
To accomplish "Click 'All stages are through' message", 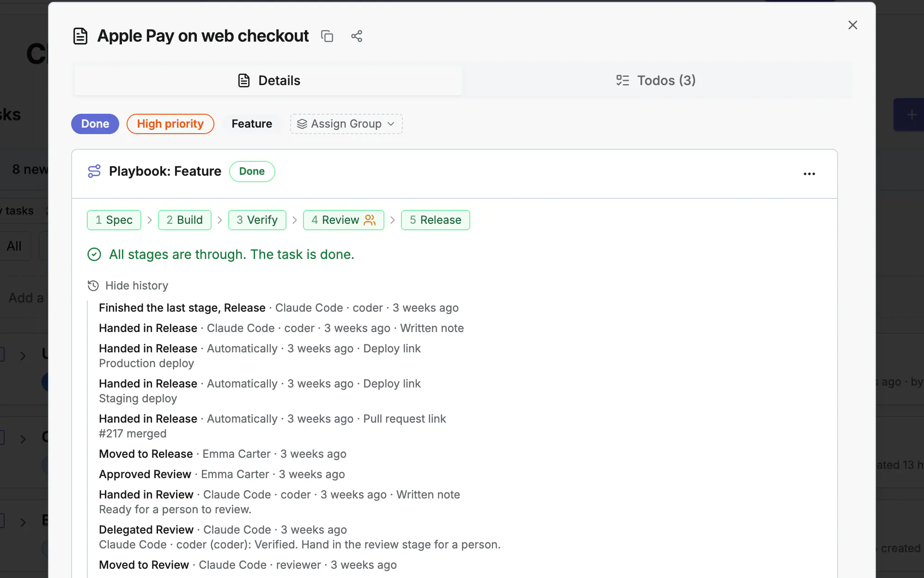I will [231, 254].
